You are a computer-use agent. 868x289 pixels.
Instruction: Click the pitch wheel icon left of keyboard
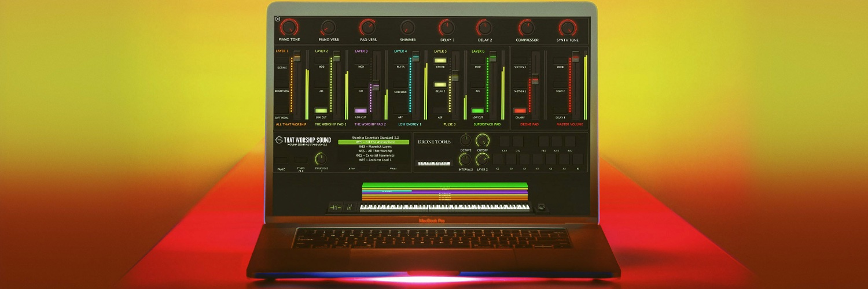pos(336,207)
